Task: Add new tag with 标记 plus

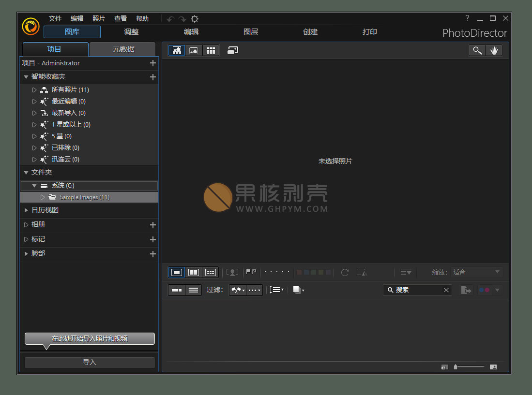Action: click(x=153, y=239)
